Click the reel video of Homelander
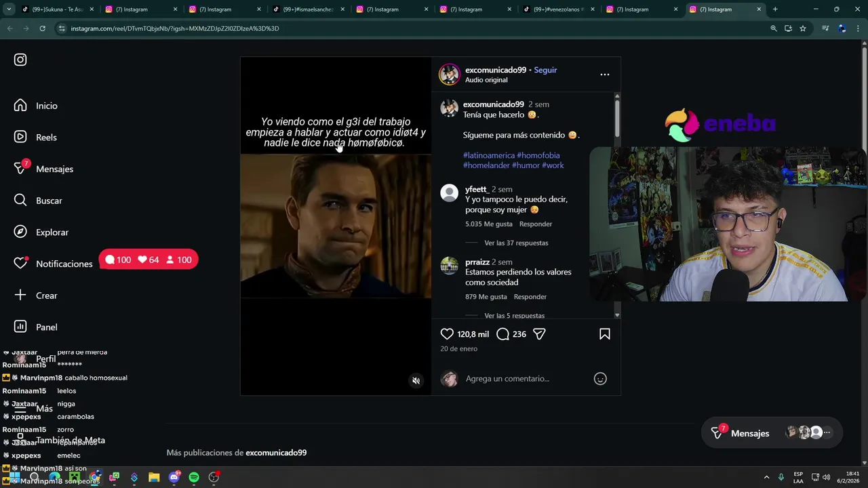Screen dimensions: 868x488 [336, 226]
